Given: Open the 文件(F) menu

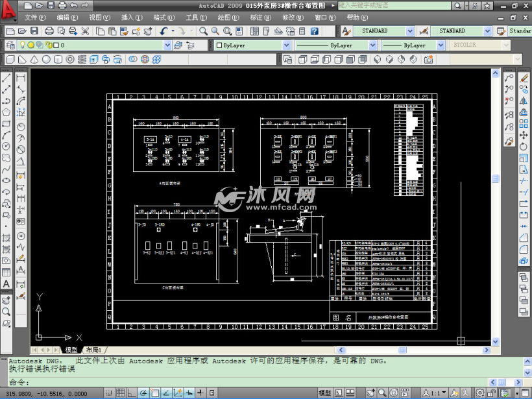Looking at the screenshot, I should tap(35, 18).
